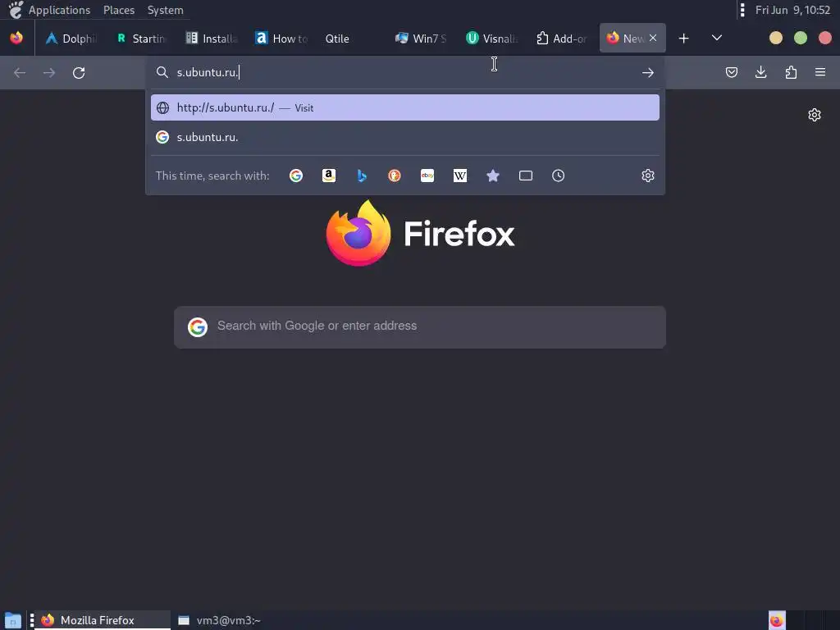
Task: Search this time with Google icon
Action: [295, 176]
